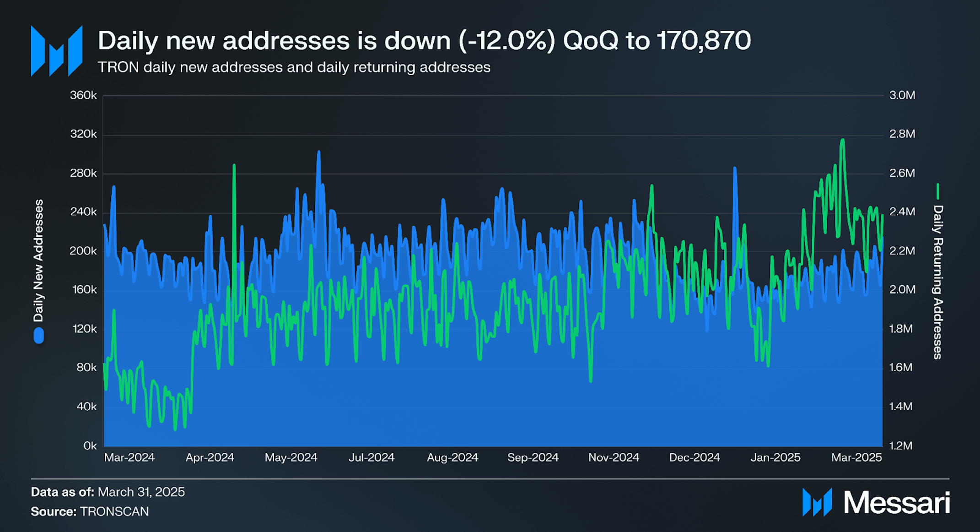The width and height of the screenshot is (980, 532).
Task: Click the 360k left axis label
Action: 83,95
